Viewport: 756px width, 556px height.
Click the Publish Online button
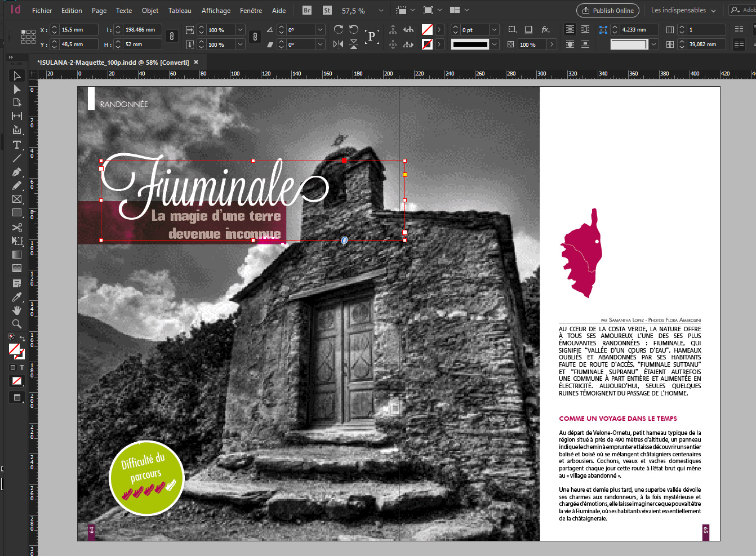pyautogui.click(x=608, y=11)
